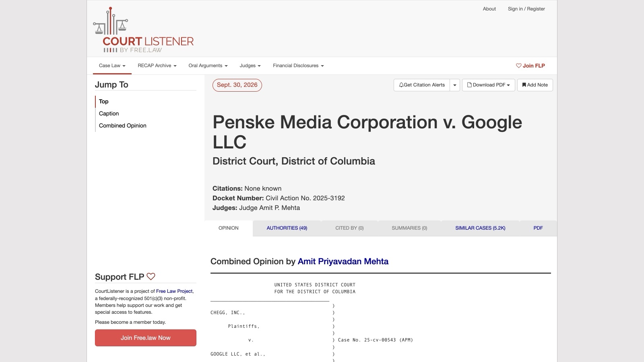Click the Add Note button
Image resolution: width=644 pixels, height=362 pixels.
pyautogui.click(x=535, y=85)
